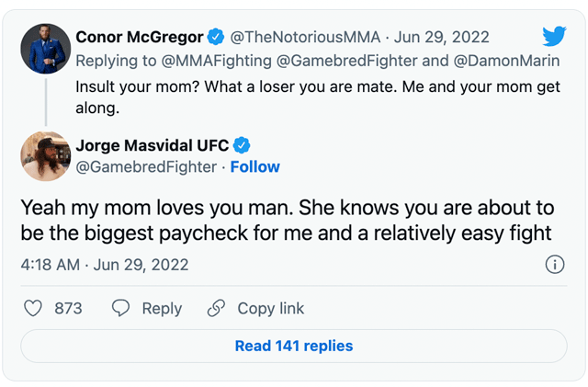Image resolution: width=588 pixels, height=387 pixels.
Task: Click the Jorge Masvidal UFC name
Action: 153,145
